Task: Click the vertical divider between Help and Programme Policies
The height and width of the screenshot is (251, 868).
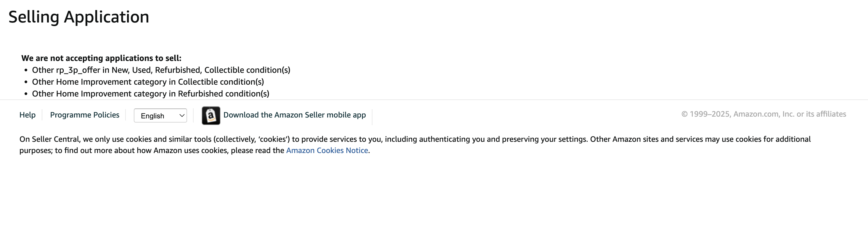Action: click(x=42, y=115)
